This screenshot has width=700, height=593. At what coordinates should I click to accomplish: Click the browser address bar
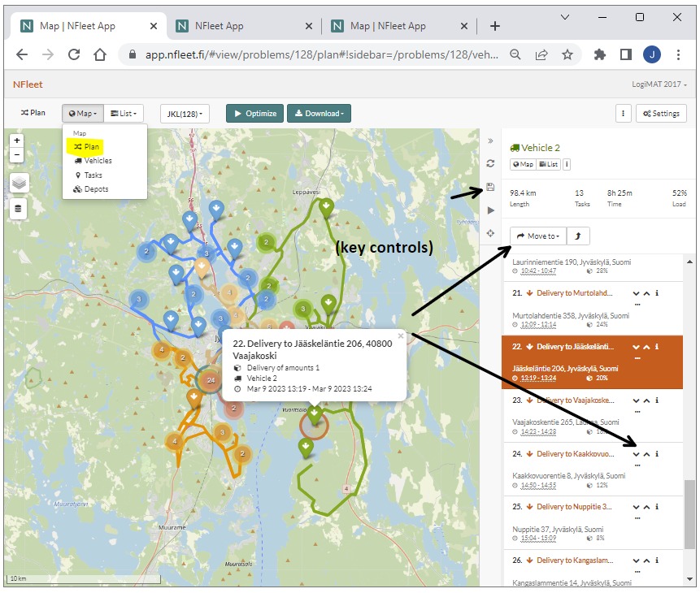tap(321, 54)
